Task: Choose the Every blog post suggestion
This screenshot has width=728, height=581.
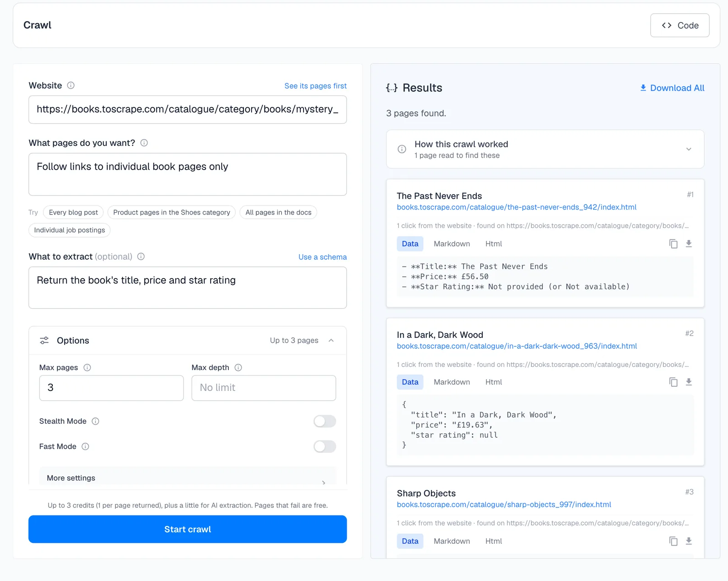Action: coord(73,212)
